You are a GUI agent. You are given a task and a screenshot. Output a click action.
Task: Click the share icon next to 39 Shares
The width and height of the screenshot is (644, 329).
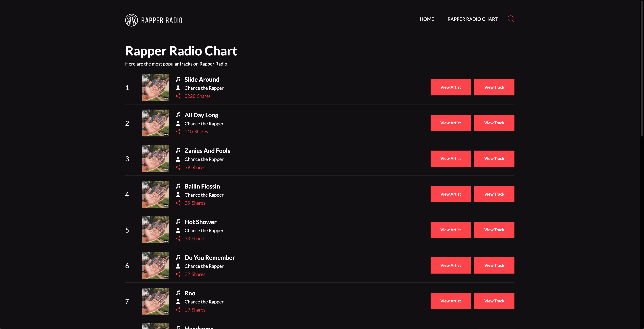(178, 167)
